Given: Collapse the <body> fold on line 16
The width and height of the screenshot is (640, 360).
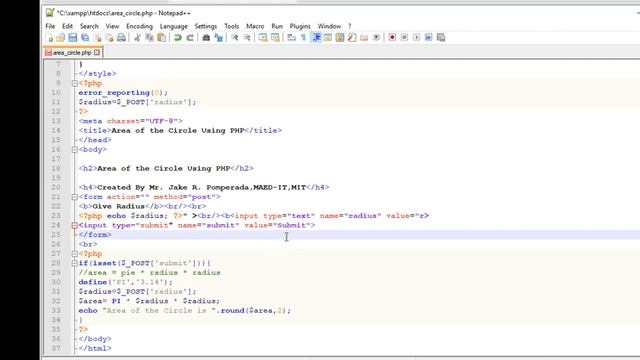Looking at the screenshot, I should 74,150.
